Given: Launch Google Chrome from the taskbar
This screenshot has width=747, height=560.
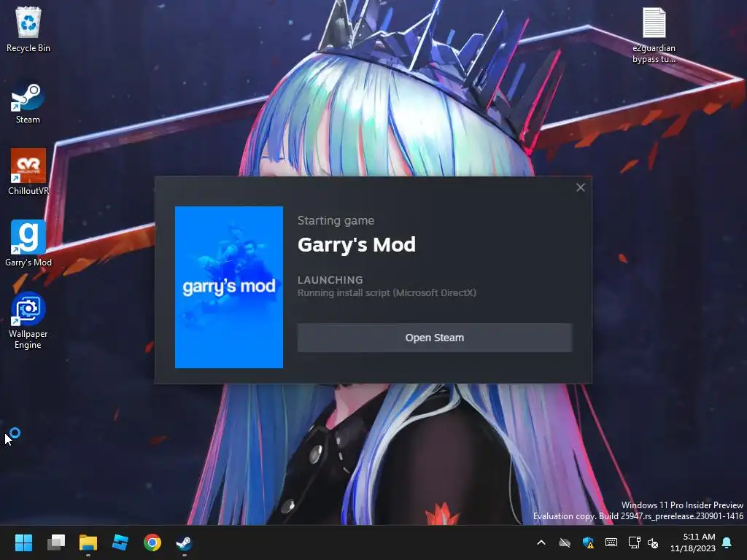Looking at the screenshot, I should coord(152,542).
